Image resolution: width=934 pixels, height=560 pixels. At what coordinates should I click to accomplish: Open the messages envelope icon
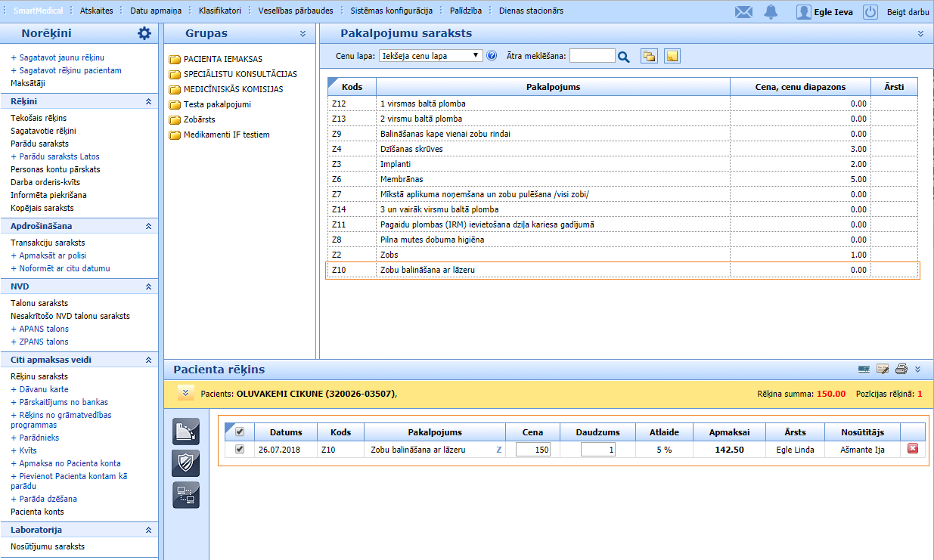744,11
